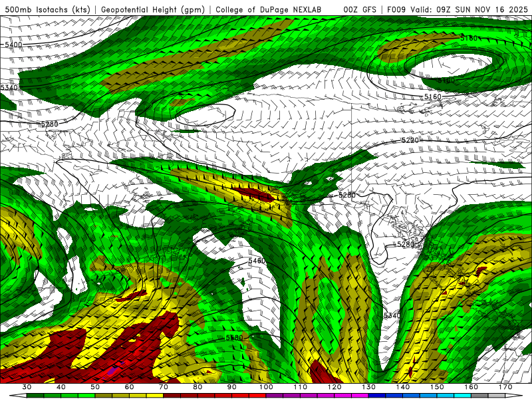The height and width of the screenshot is (399, 532).
Task: Click the "F009" forecast hour label
Action: pos(396,9)
